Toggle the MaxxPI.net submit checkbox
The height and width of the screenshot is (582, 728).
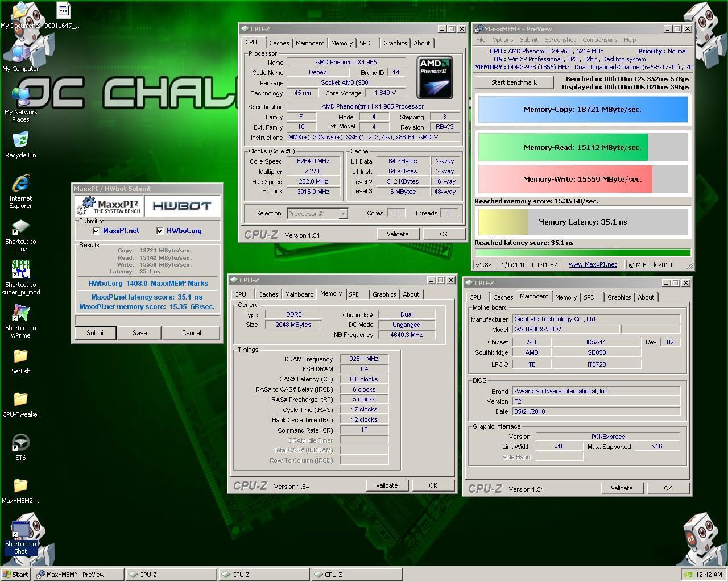(96, 231)
